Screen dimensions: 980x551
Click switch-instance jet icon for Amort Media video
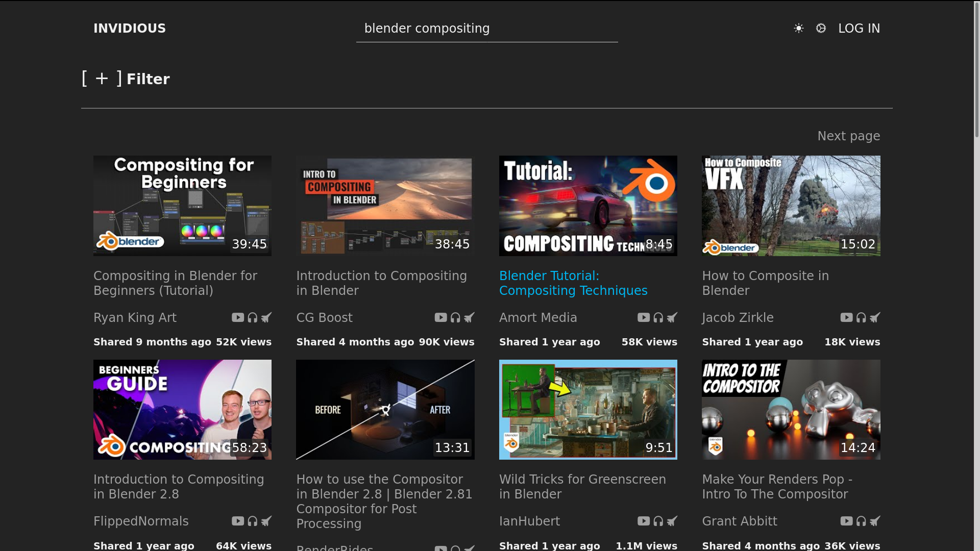coord(672,317)
